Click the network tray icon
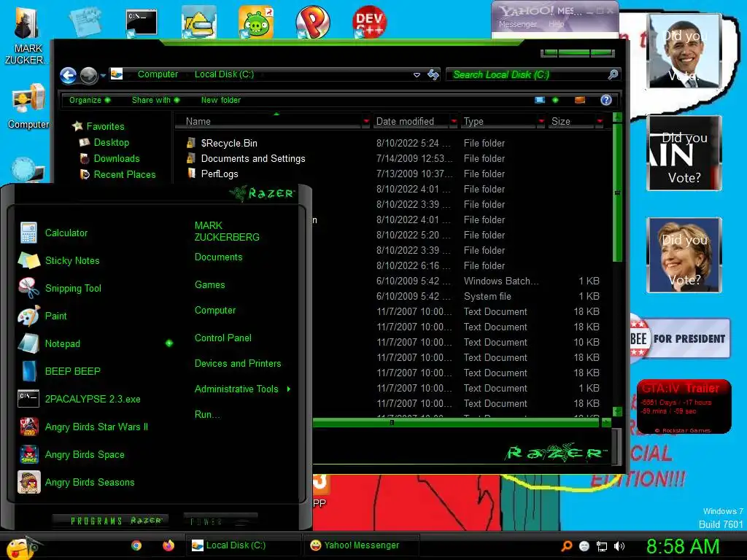This screenshot has height=560, width=747. coord(602,546)
